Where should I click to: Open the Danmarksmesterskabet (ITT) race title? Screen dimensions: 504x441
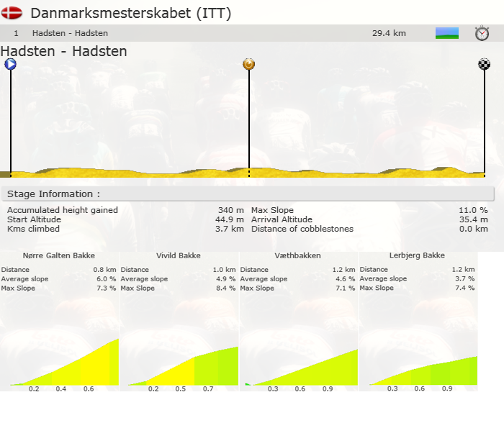pos(131,13)
